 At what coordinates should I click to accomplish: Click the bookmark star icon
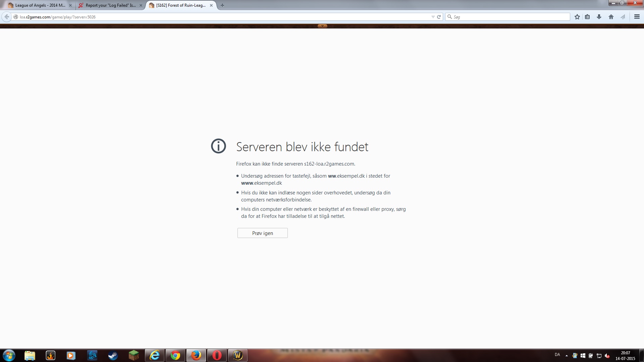pyautogui.click(x=577, y=17)
